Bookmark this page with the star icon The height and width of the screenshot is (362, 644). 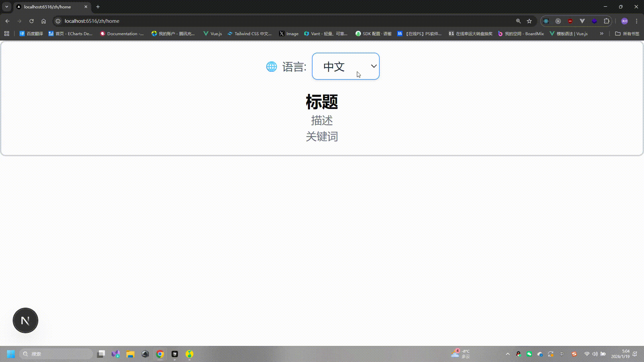pyautogui.click(x=529, y=21)
